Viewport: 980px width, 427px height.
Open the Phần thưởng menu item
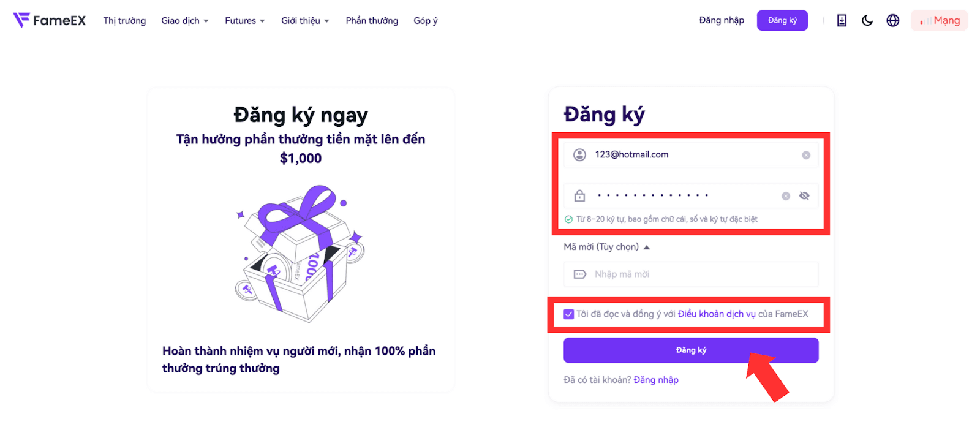pos(372,21)
